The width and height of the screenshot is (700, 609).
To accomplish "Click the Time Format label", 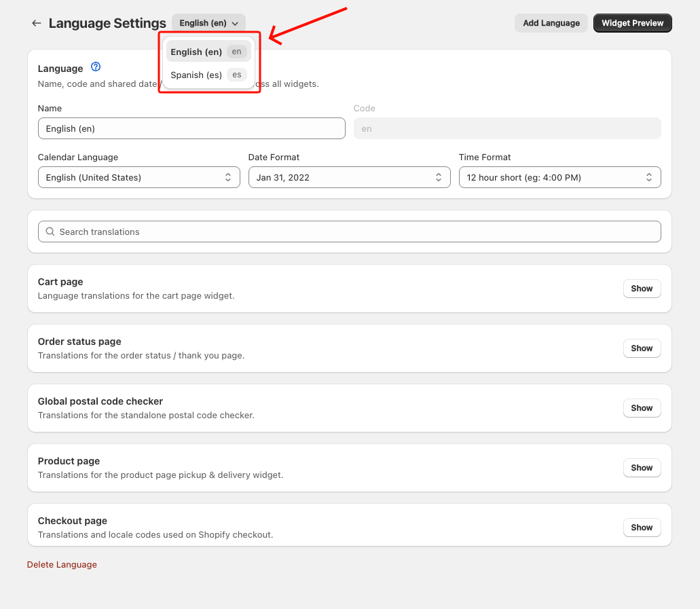I will point(485,157).
